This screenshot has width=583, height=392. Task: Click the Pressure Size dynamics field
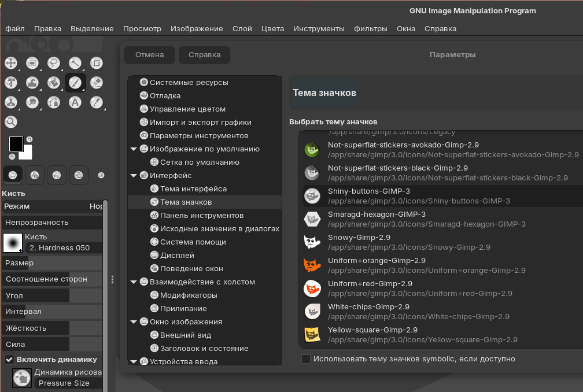68,383
